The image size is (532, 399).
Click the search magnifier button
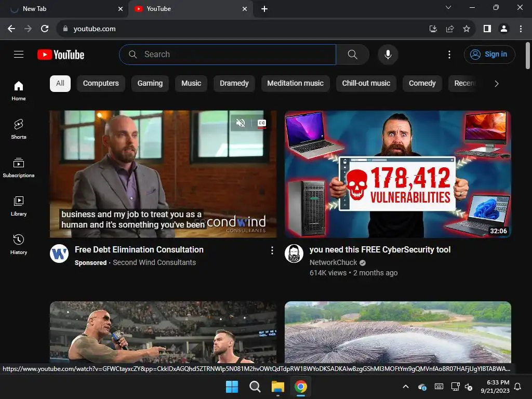pos(353,54)
